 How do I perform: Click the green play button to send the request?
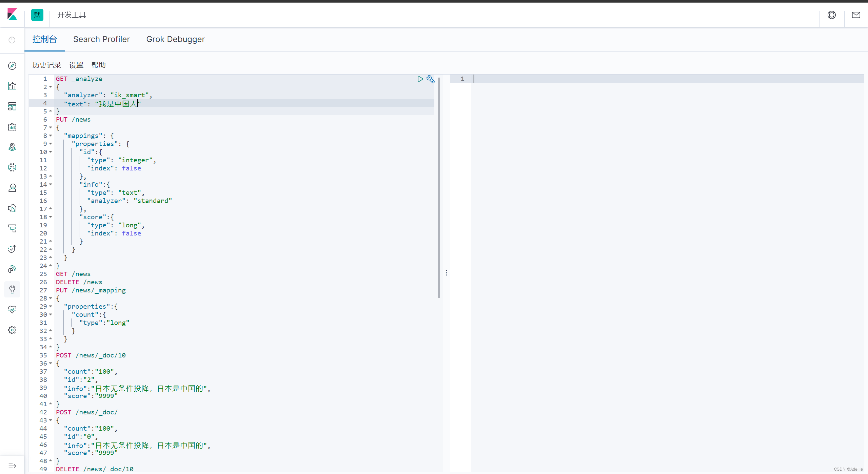coord(420,79)
